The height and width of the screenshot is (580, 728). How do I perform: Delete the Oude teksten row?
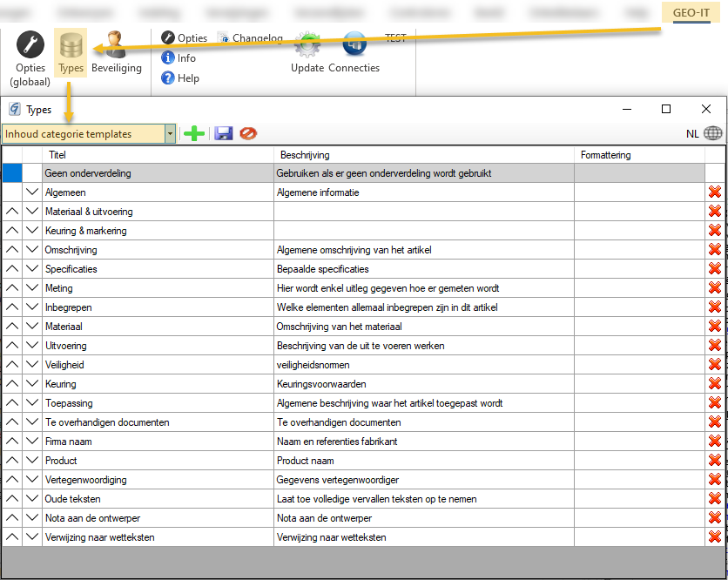(x=715, y=499)
